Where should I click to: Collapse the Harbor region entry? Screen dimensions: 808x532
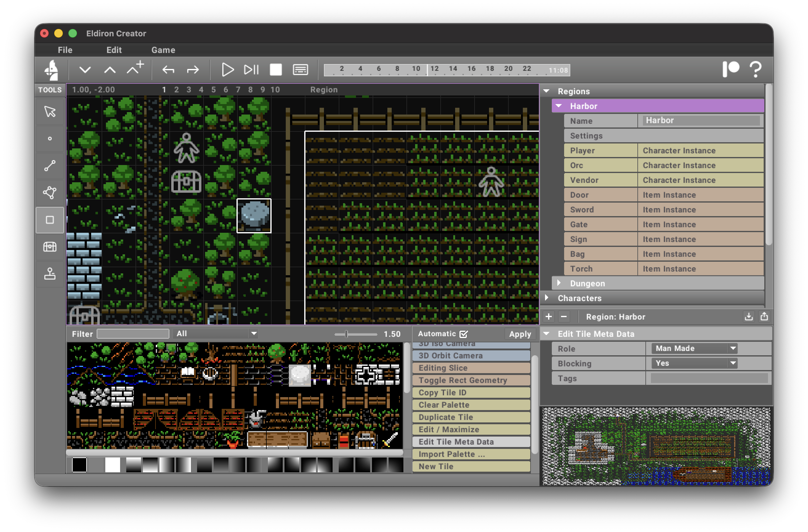[559, 106]
